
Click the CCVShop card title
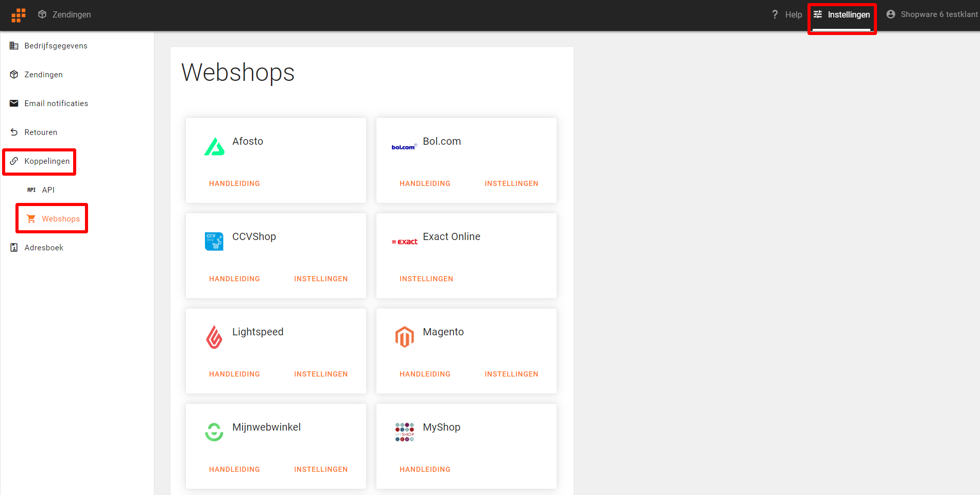pyautogui.click(x=254, y=236)
